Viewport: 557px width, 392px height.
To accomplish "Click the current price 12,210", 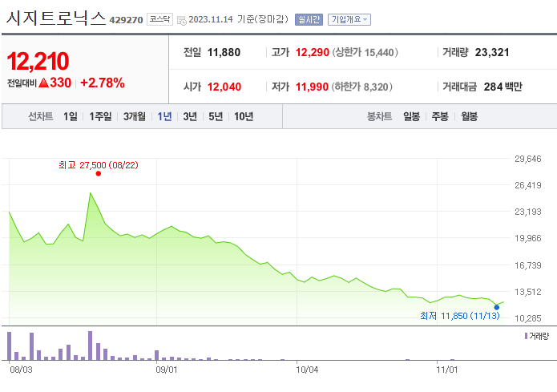I will [x=38, y=61].
